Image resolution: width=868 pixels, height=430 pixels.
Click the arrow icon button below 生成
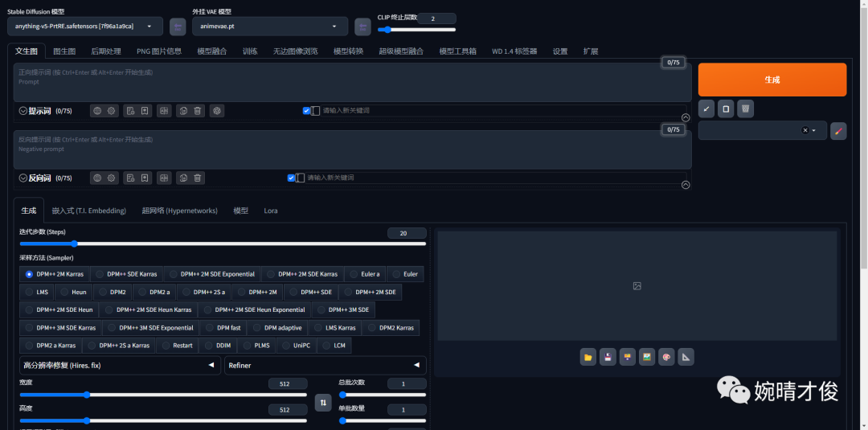[x=706, y=109]
